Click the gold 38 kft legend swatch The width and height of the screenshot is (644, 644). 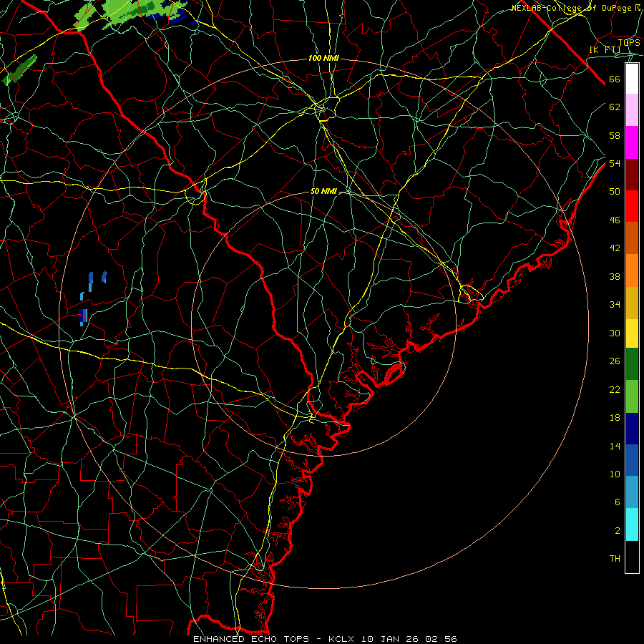coord(632,302)
